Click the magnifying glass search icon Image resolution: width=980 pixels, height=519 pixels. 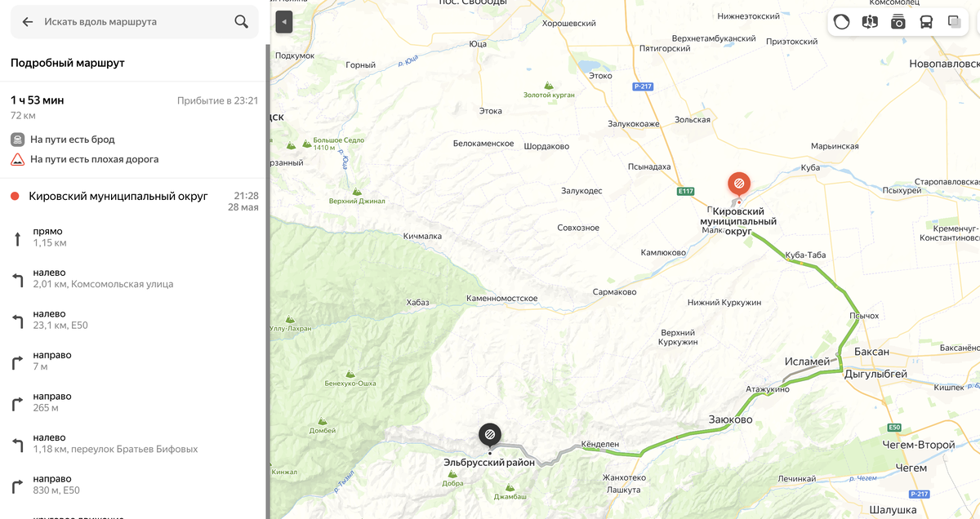241,22
